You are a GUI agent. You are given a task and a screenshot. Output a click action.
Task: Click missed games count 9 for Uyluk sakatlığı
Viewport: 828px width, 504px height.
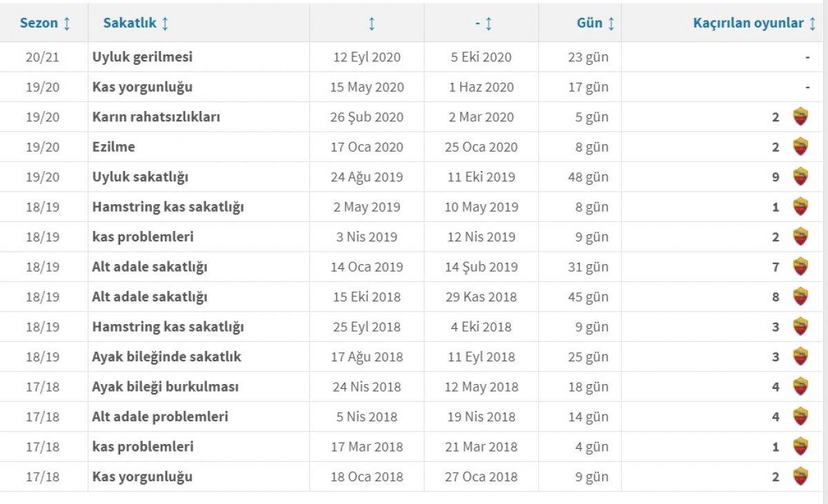click(776, 177)
